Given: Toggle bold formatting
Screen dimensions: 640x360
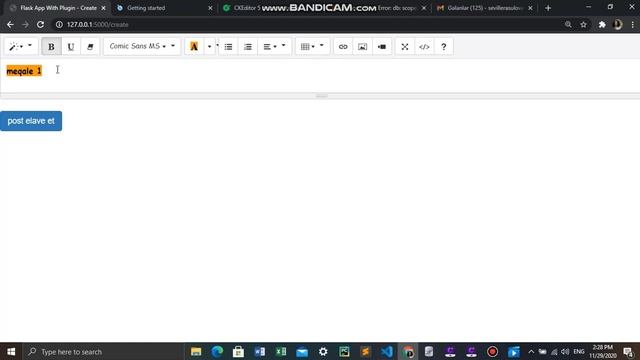Looking at the screenshot, I should (51, 47).
